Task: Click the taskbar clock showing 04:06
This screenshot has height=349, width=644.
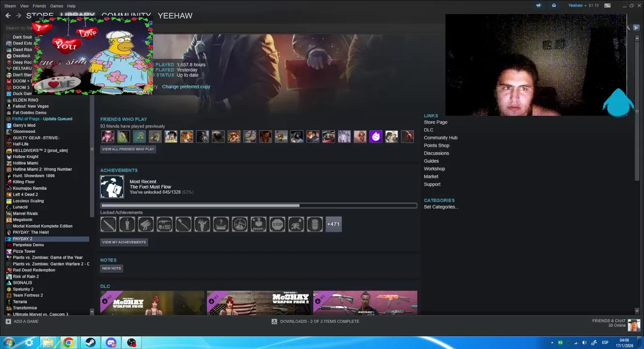Action: point(625,343)
